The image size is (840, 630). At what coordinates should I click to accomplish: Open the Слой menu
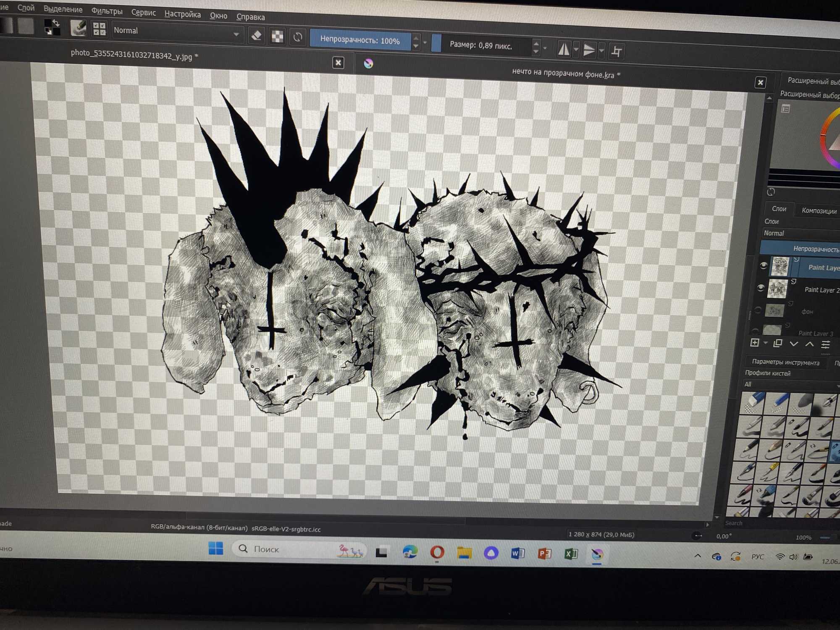coord(26,8)
